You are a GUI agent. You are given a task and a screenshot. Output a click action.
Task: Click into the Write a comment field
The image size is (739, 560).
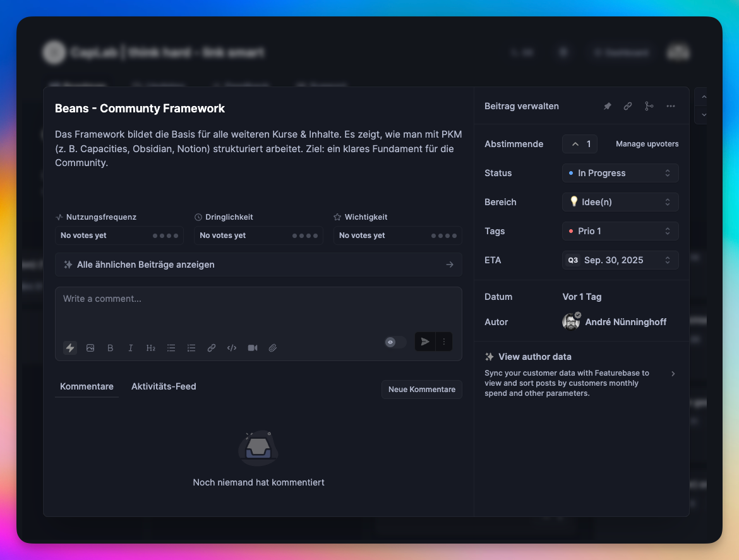[x=258, y=309]
